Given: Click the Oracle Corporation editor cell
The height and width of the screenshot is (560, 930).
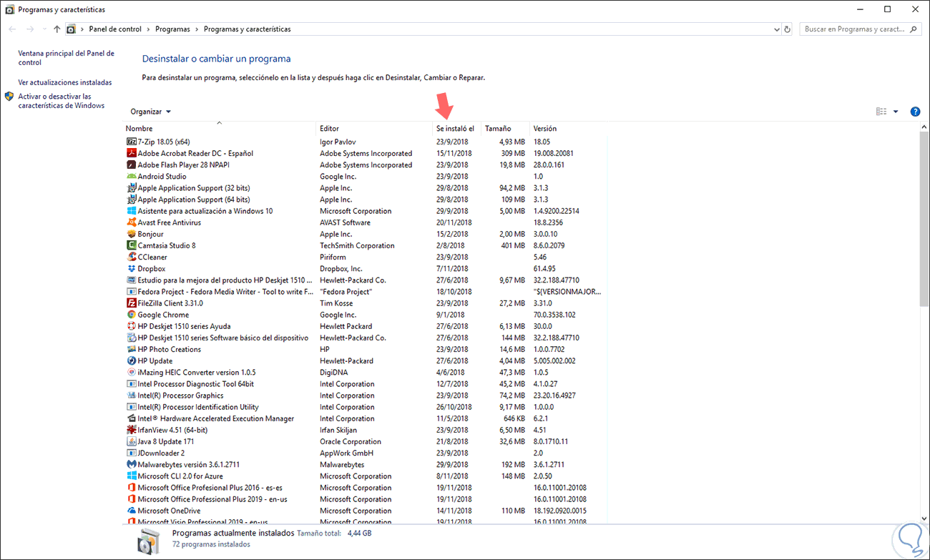Looking at the screenshot, I should (351, 441).
